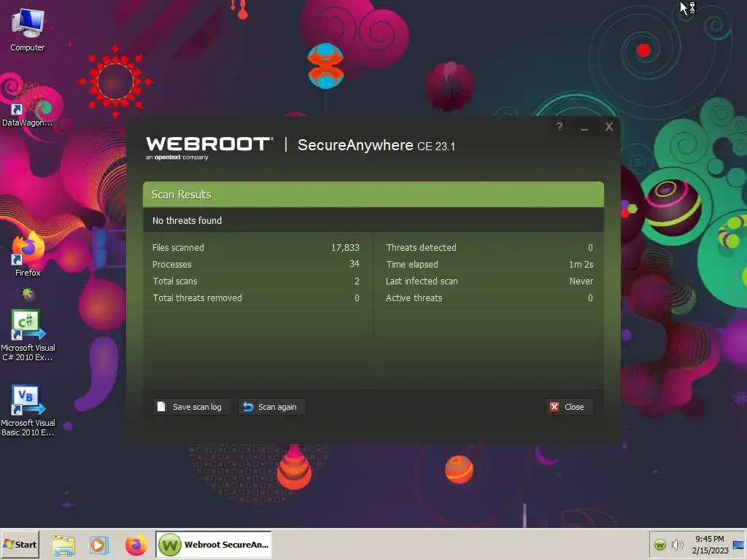Click the Webroot help question mark icon
Viewport: 747px width, 560px height.
[x=560, y=127]
